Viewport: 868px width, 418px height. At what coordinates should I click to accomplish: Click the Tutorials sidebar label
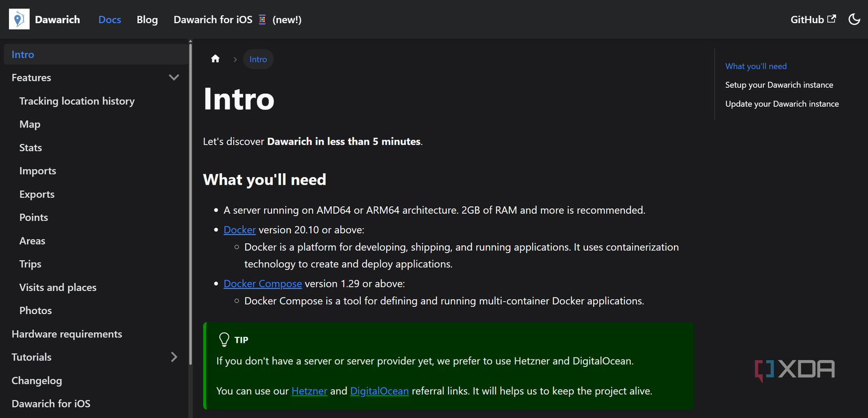32,357
